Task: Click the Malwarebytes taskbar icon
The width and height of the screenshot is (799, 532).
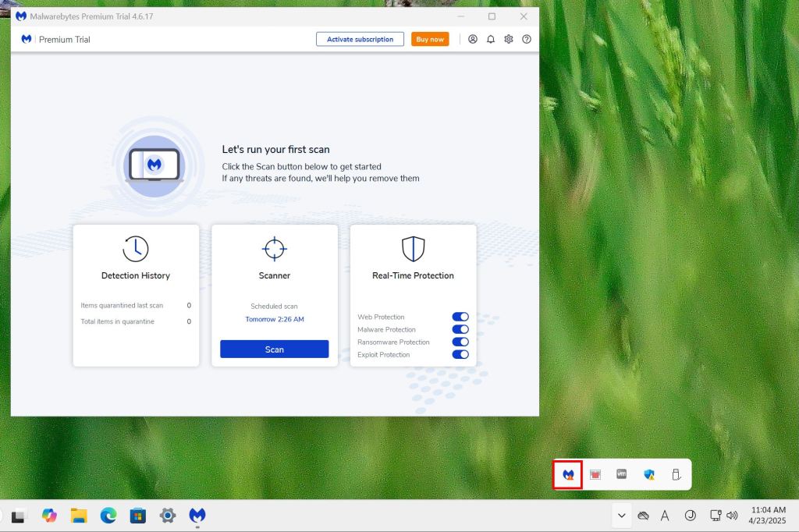Action: (197, 516)
